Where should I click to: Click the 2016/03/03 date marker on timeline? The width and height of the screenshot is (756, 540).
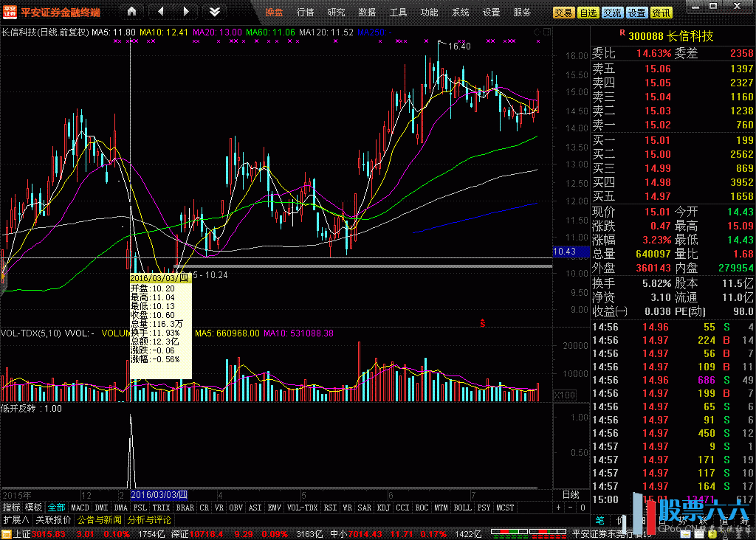[159, 494]
